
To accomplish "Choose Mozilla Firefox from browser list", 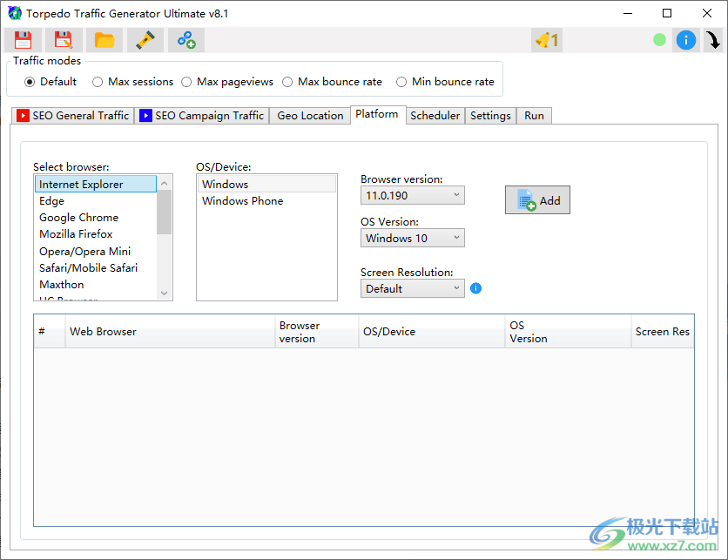I will point(96,234).
